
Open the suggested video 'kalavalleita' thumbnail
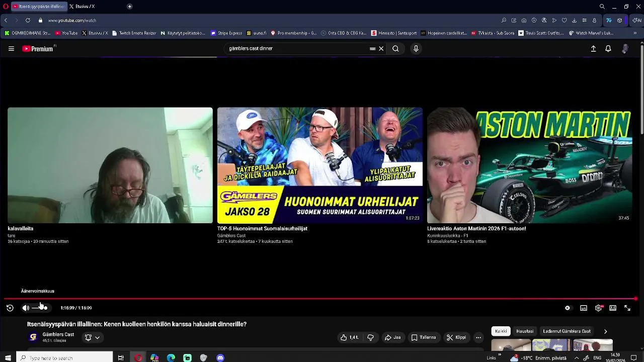click(x=110, y=165)
